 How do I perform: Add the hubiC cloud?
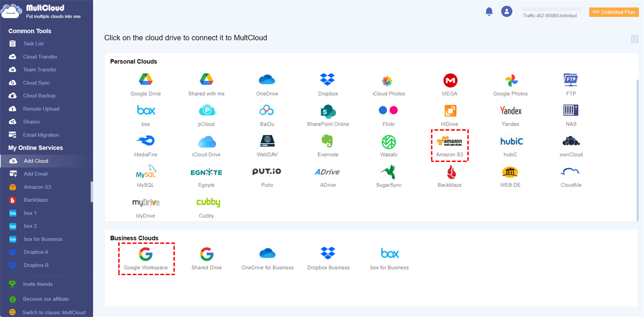[511, 141]
